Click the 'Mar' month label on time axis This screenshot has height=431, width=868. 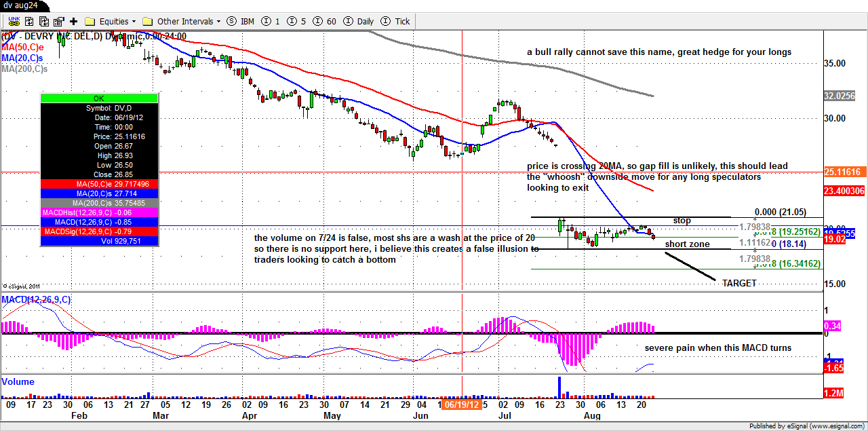tap(161, 415)
